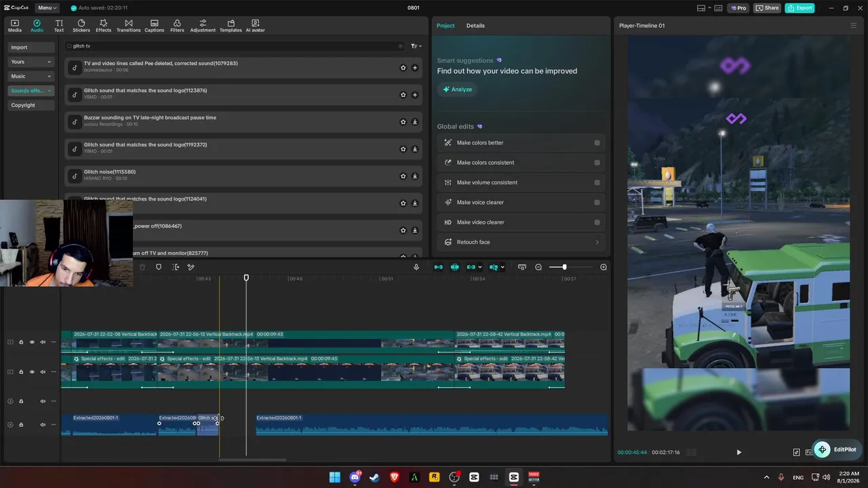Click the timeline marker shield icon
Screen dimensions: 868x488
[159, 267]
